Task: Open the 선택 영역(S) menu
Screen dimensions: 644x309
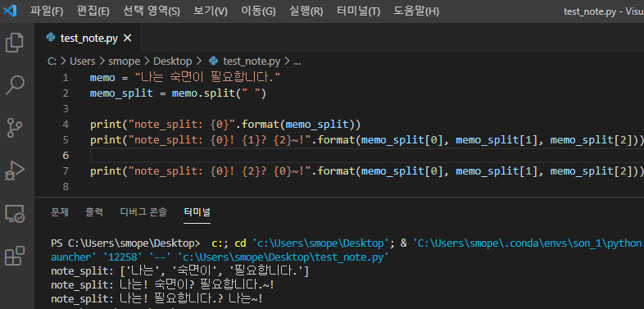Action: coord(151,11)
